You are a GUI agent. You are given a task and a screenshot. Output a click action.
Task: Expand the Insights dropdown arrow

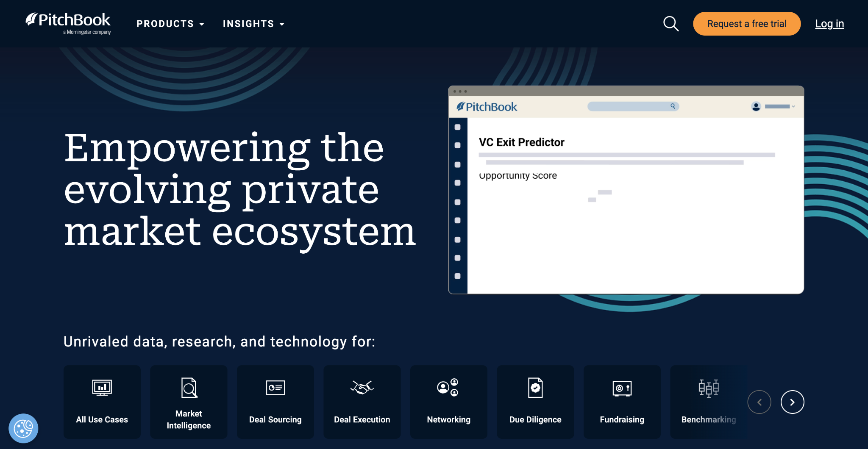click(x=282, y=24)
